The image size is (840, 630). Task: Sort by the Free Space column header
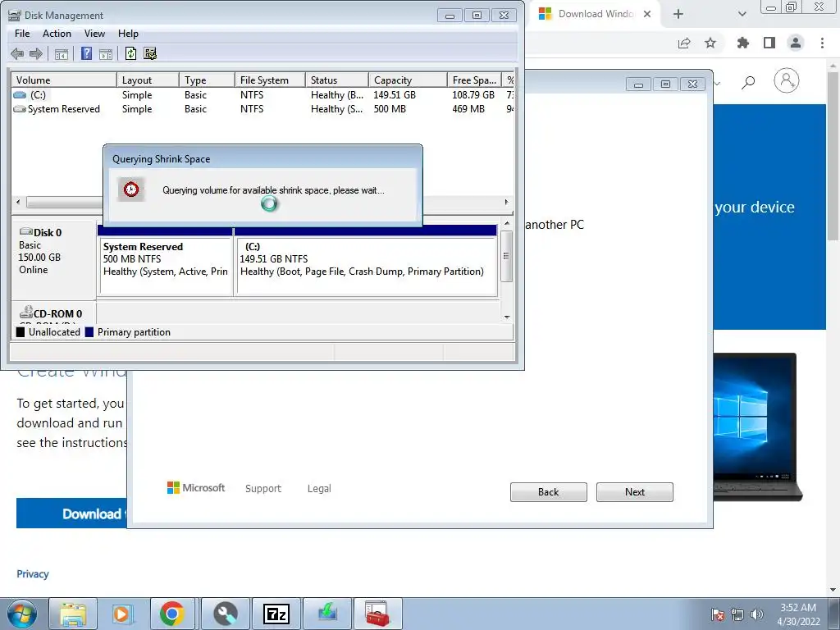pos(474,80)
